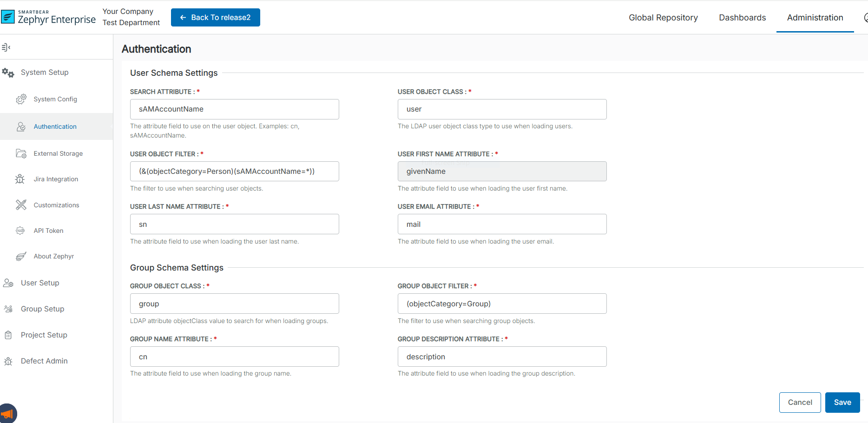This screenshot has width=868, height=423.
Task: Expand the User Setup section
Action: pos(40,283)
